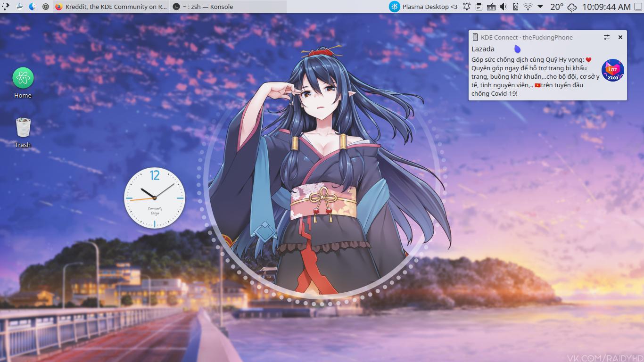
Task: Configure the KDE Connect notification settings
Action: pyautogui.click(x=607, y=37)
